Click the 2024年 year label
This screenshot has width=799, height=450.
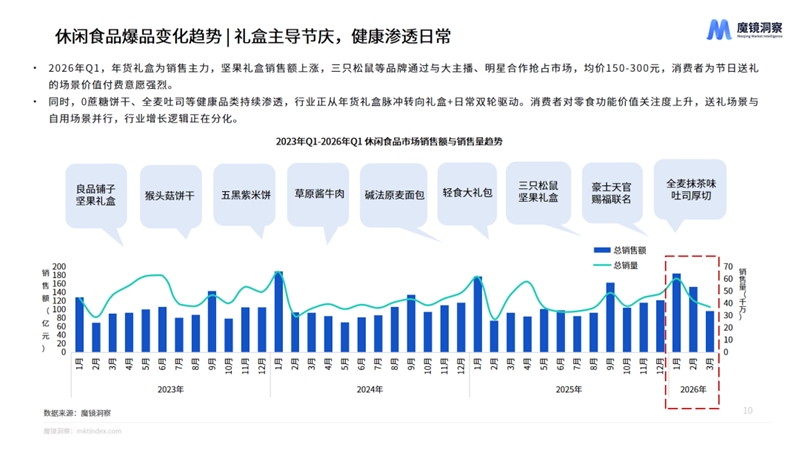pyautogui.click(x=369, y=389)
